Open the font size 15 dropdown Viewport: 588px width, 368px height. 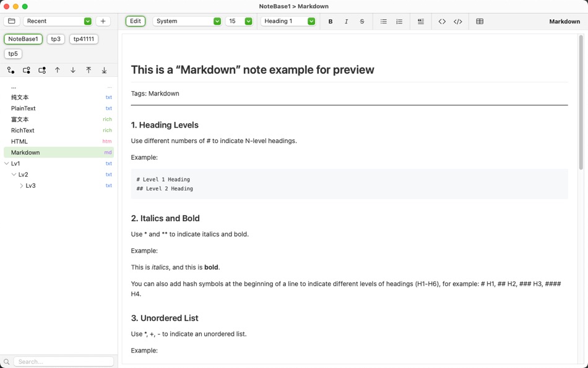[x=239, y=21]
